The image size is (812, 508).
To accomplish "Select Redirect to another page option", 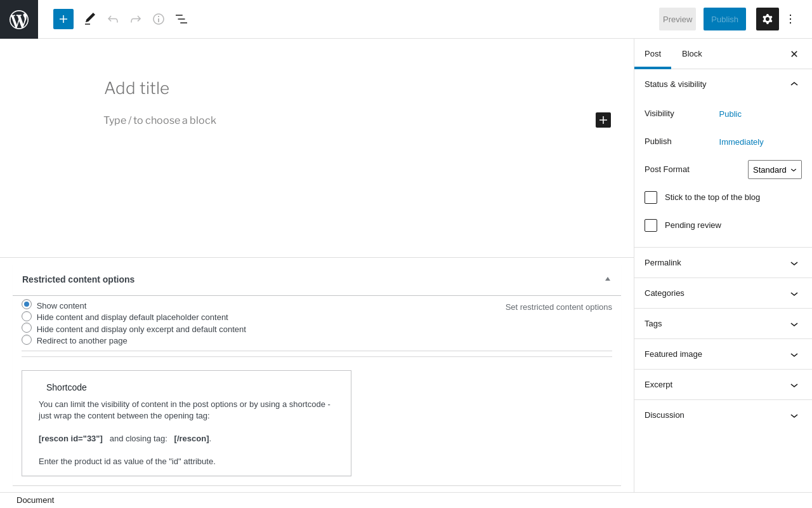I will [27, 340].
